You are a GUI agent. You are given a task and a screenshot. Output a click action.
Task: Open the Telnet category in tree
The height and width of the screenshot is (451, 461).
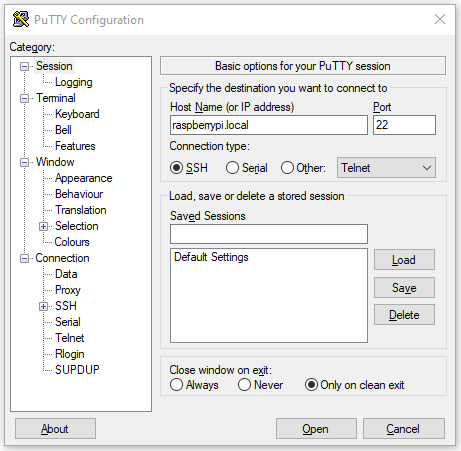click(x=70, y=338)
